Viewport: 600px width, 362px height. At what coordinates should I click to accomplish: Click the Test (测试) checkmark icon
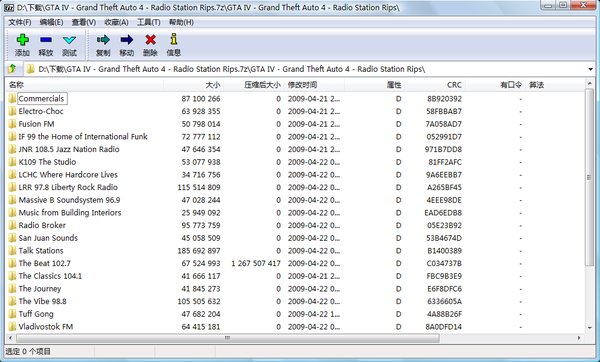(x=69, y=40)
